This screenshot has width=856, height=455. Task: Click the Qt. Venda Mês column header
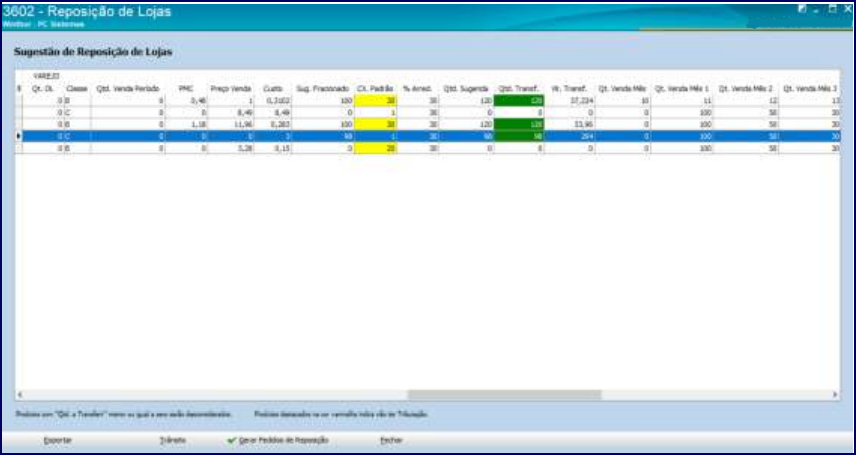click(622, 88)
